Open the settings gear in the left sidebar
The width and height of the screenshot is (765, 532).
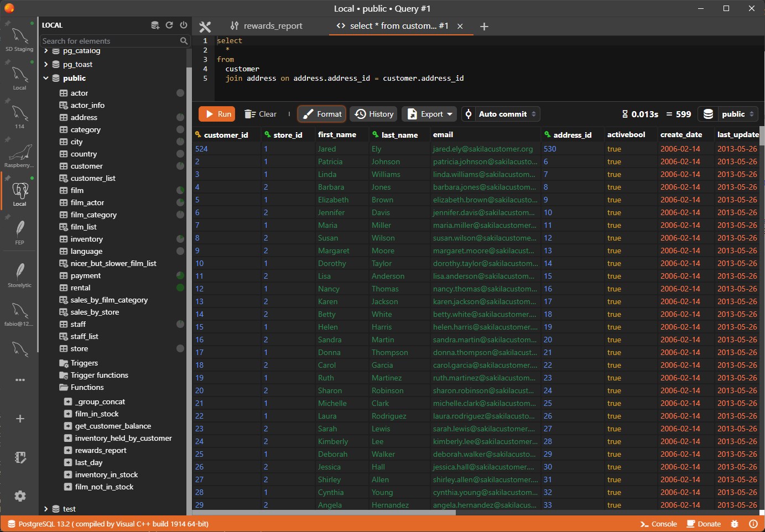(x=20, y=496)
